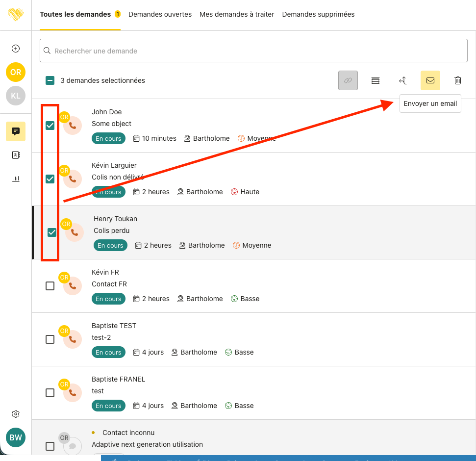Click the stacked rows icon in toolbar

[376, 80]
